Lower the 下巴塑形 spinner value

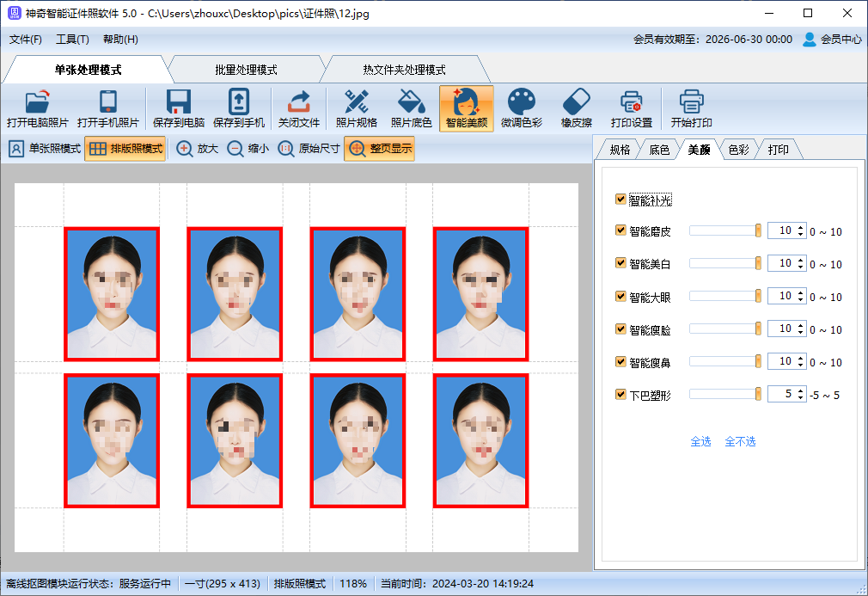(800, 398)
